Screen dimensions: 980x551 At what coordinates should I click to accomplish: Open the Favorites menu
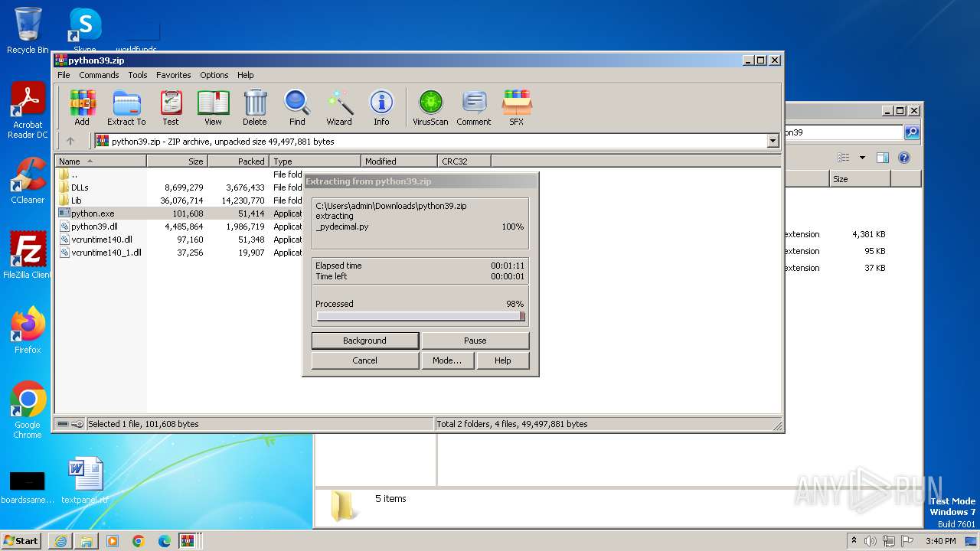[174, 75]
